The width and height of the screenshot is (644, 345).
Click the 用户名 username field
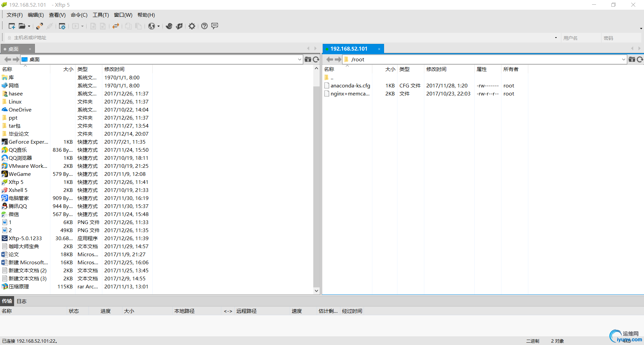pos(580,38)
